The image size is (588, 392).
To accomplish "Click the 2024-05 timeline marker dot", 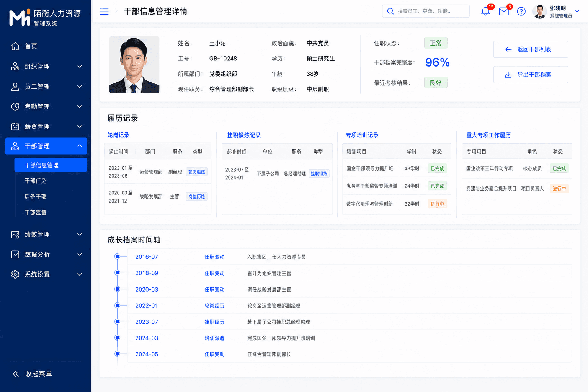I will (x=117, y=354).
